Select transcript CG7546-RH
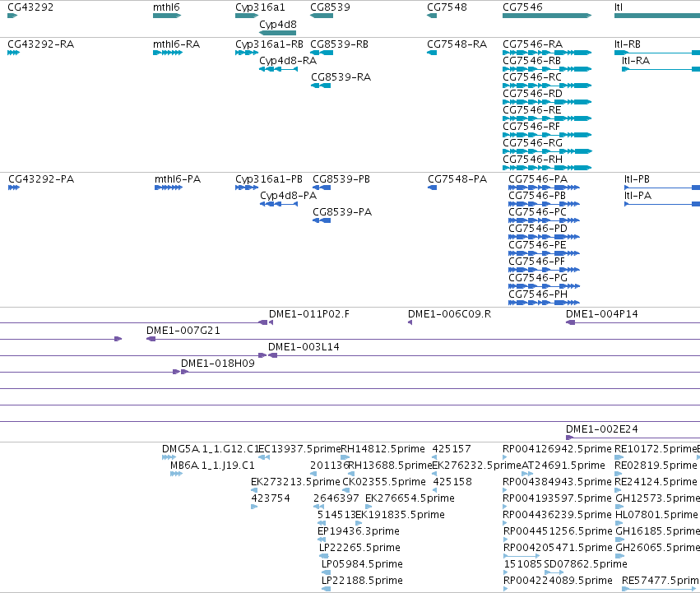 [x=547, y=168]
